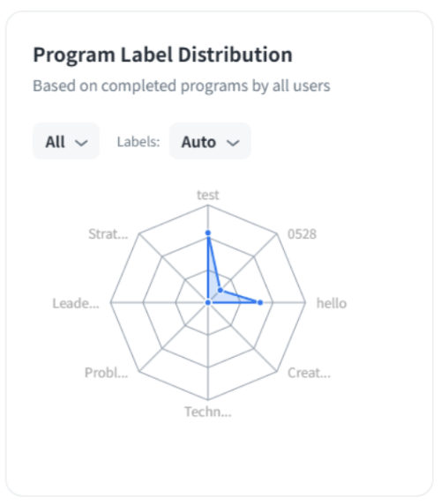The image size is (441, 504).
Task: Select the Techn... axis label
Action: (x=208, y=411)
